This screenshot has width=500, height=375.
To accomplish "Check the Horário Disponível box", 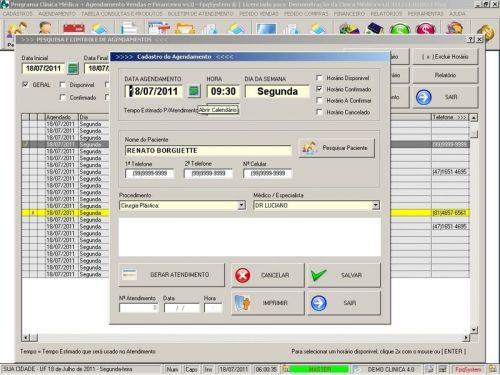I will pyautogui.click(x=319, y=78).
